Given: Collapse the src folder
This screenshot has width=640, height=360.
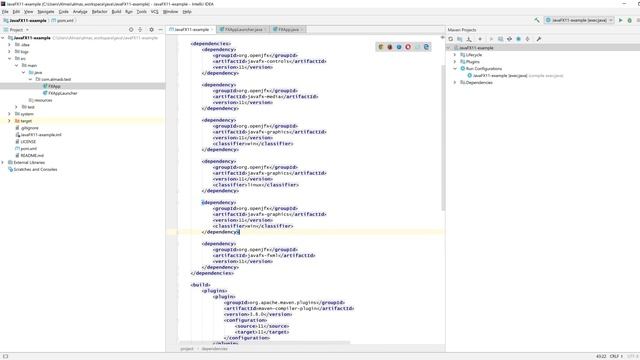Looking at the screenshot, I should 9,58.
